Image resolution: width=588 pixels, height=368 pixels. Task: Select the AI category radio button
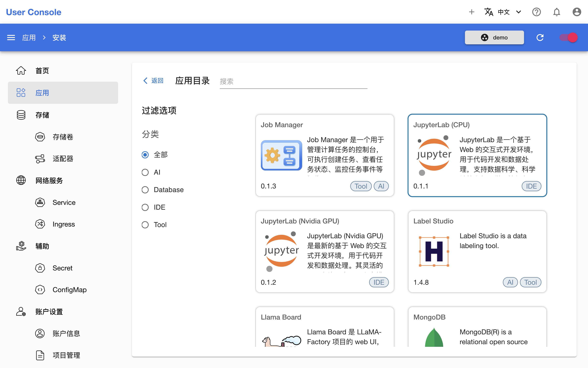[145, 172]
